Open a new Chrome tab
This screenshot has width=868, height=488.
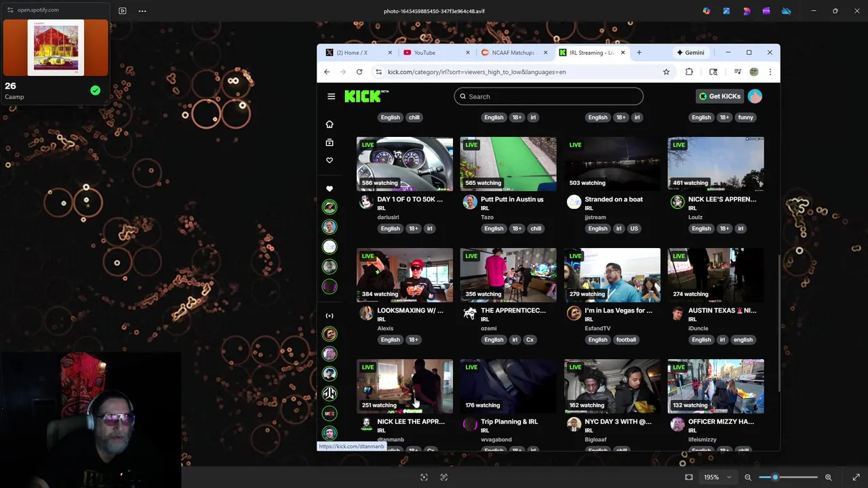(x=639, y=52)
